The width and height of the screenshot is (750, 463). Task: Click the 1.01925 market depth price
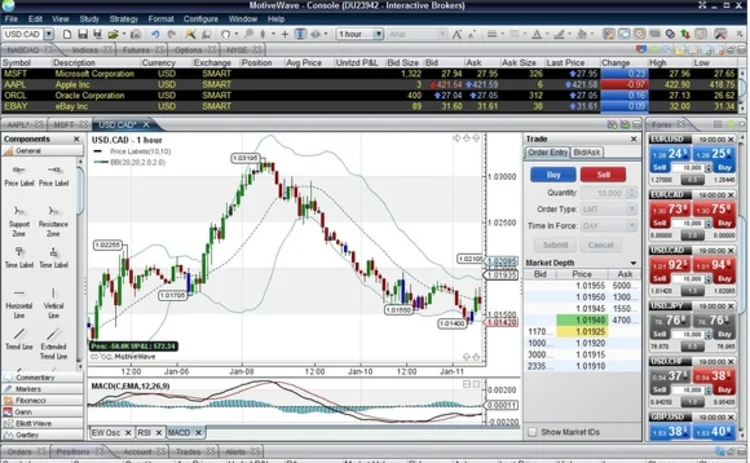582,332
